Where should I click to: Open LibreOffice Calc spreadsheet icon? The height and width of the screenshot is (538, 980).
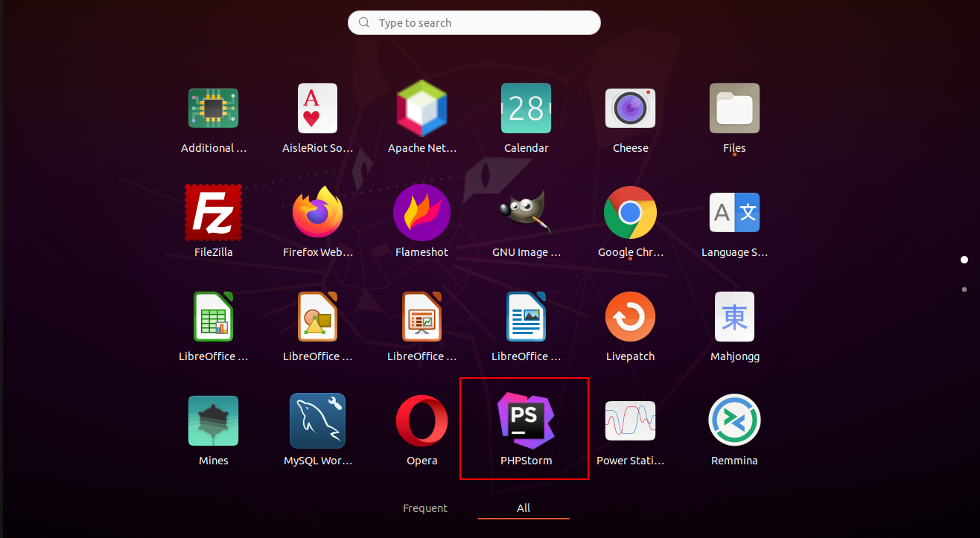[213, 317]
